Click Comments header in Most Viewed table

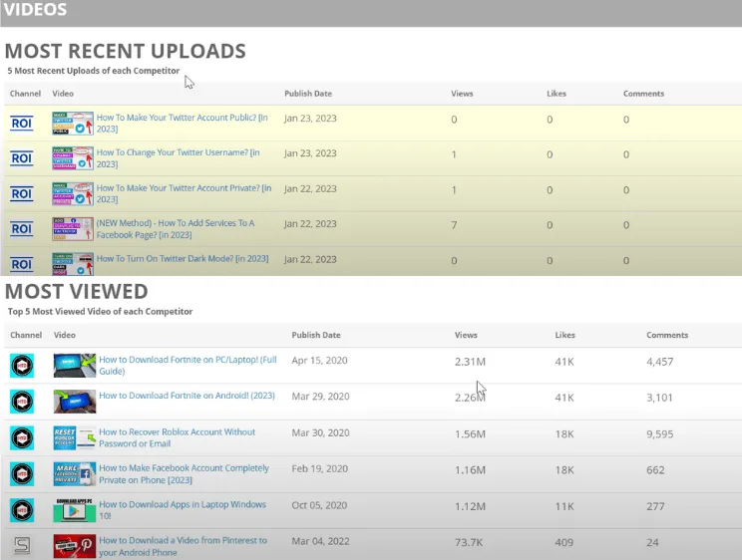click(667, 335)
